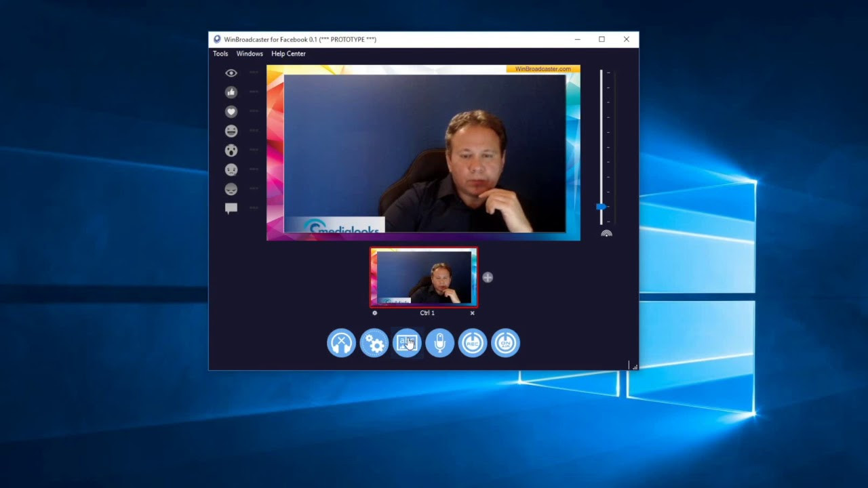Click the blue volume slider handle

coord(601,207)
